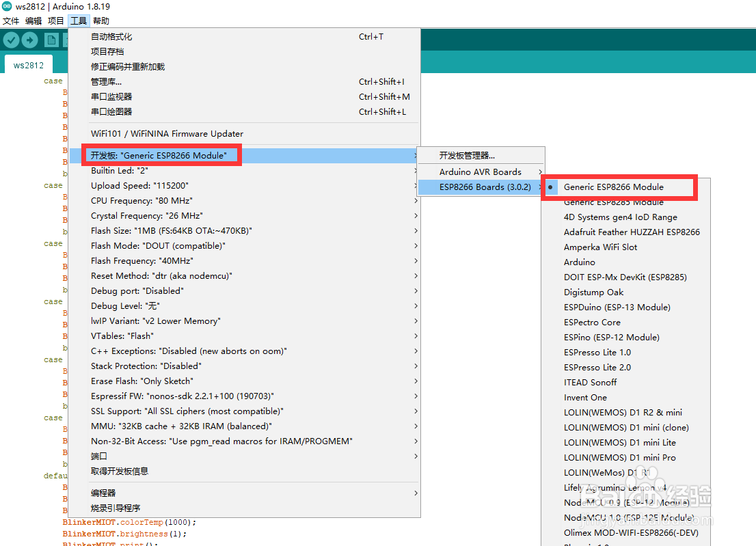Open 串口绘图器 serial plotter
The image size is (756, 546).
click(x=245, y=111)
